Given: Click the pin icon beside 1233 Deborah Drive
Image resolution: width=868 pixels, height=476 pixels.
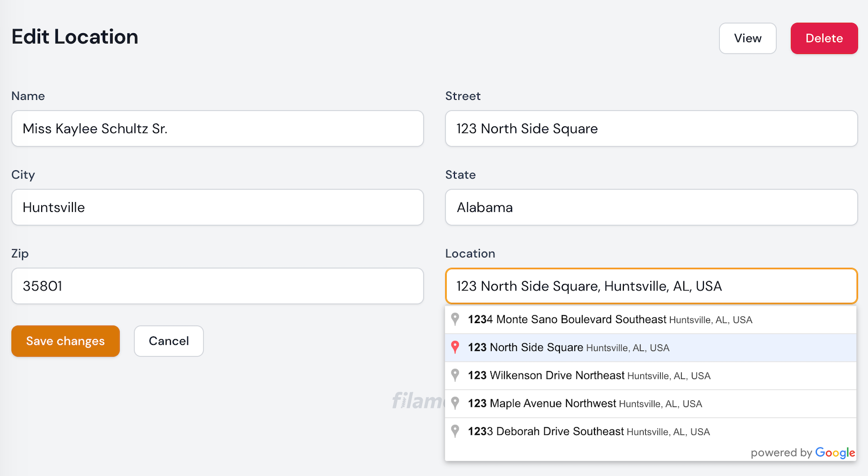Looking at the screenshot, I should click(455, 431).
